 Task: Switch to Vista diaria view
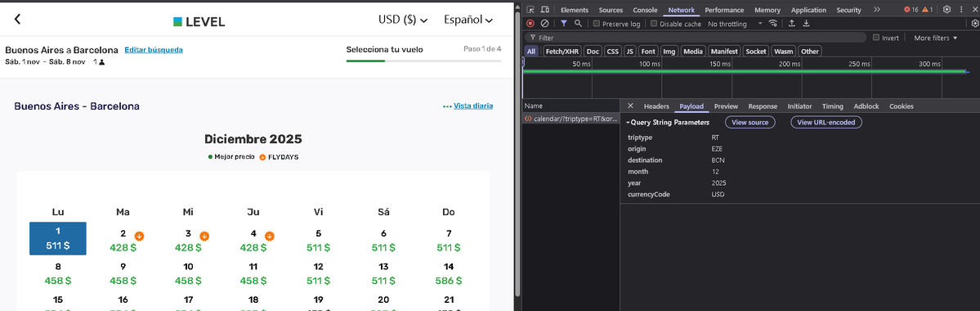point(473,106)
